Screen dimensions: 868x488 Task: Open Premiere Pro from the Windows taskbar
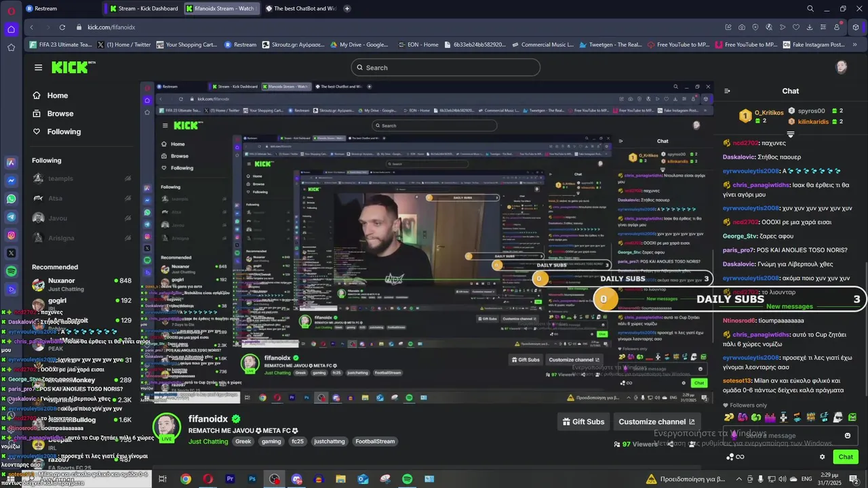[229, 479]
